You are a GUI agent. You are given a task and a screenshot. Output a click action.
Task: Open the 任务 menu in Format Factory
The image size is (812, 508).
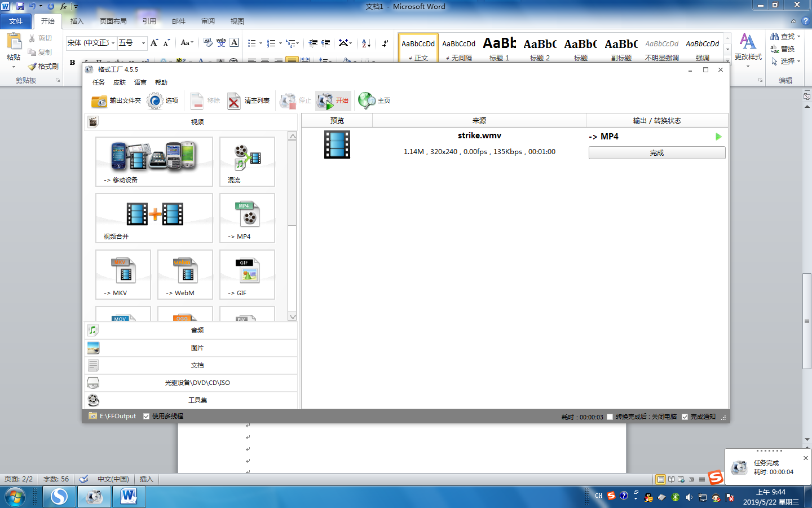99,82
